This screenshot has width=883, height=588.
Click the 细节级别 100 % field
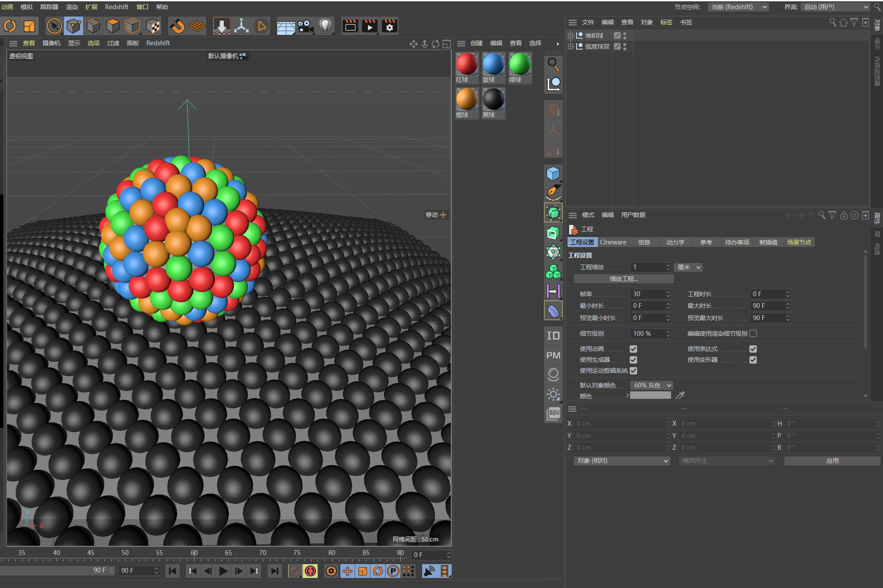coord(650,334)
